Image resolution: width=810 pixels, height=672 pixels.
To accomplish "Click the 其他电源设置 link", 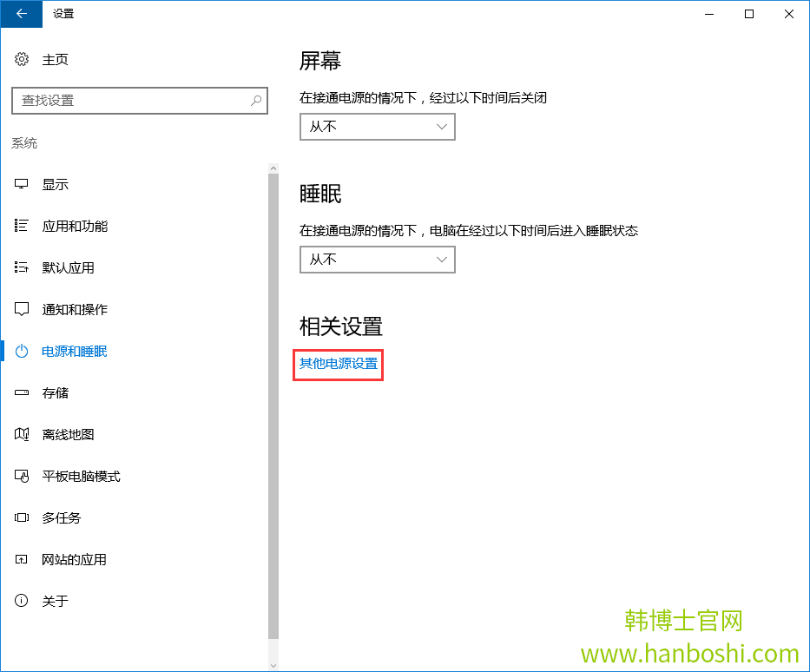I will point(338,364).
